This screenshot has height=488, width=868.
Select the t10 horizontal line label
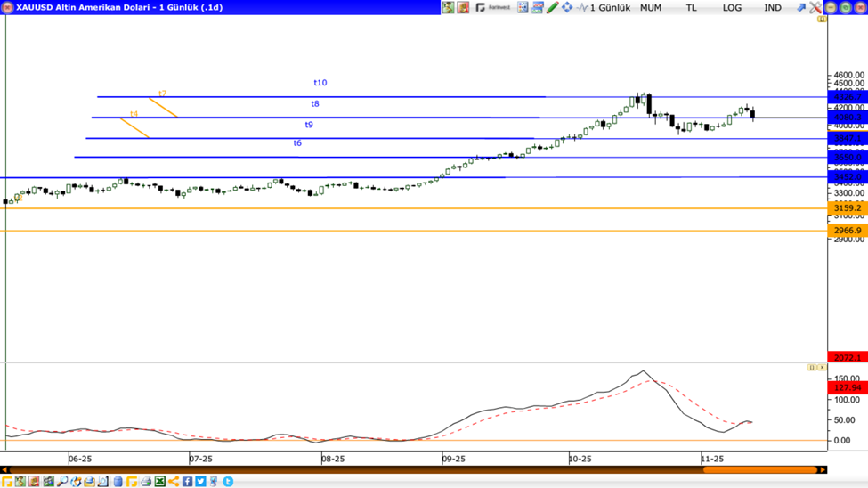pos(320,83)
